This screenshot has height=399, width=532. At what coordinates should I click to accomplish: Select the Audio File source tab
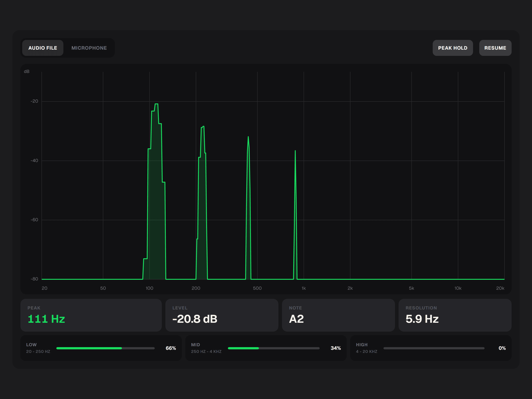[43, 48]
